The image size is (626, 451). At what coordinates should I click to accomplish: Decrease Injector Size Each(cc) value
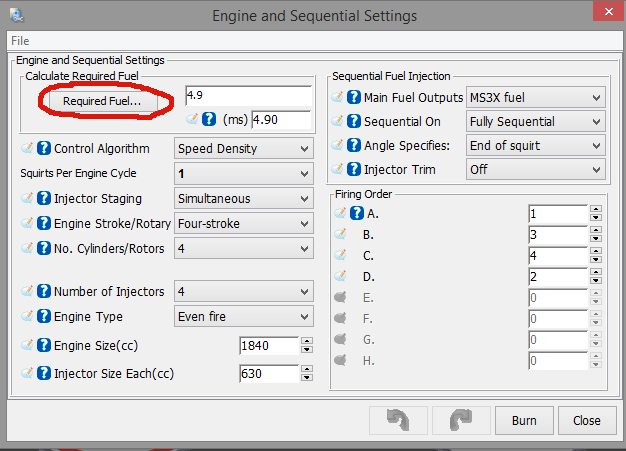point(307,379)
